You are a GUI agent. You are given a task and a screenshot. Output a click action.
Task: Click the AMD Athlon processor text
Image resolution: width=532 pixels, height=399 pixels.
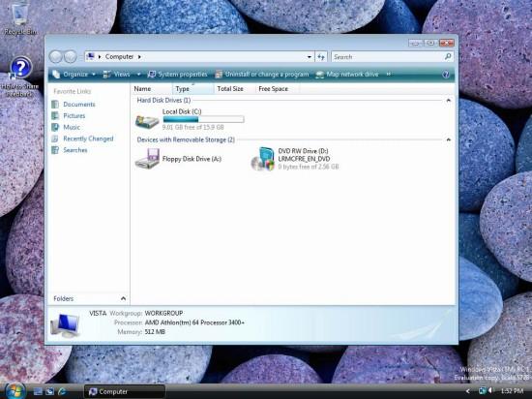point(194,322)
